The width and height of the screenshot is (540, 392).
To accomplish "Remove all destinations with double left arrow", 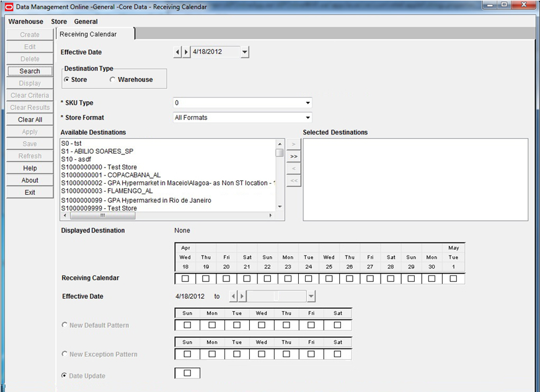I will point(293,180).
